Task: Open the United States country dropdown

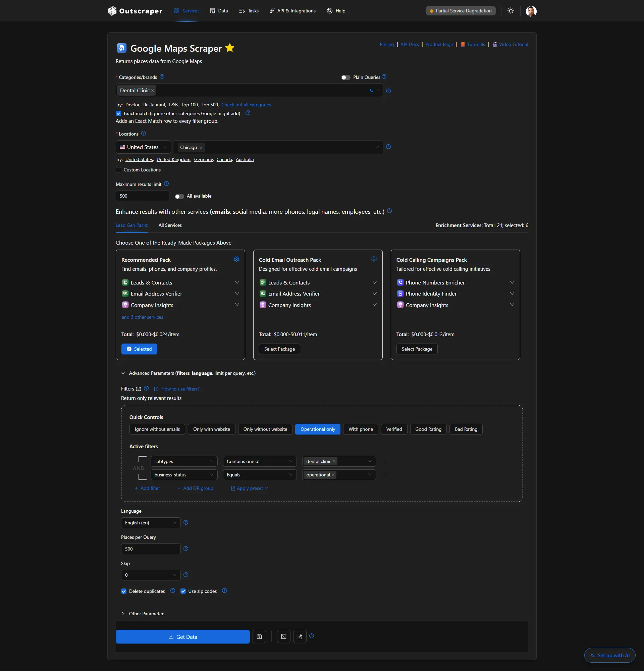Action: click(143, 147)
